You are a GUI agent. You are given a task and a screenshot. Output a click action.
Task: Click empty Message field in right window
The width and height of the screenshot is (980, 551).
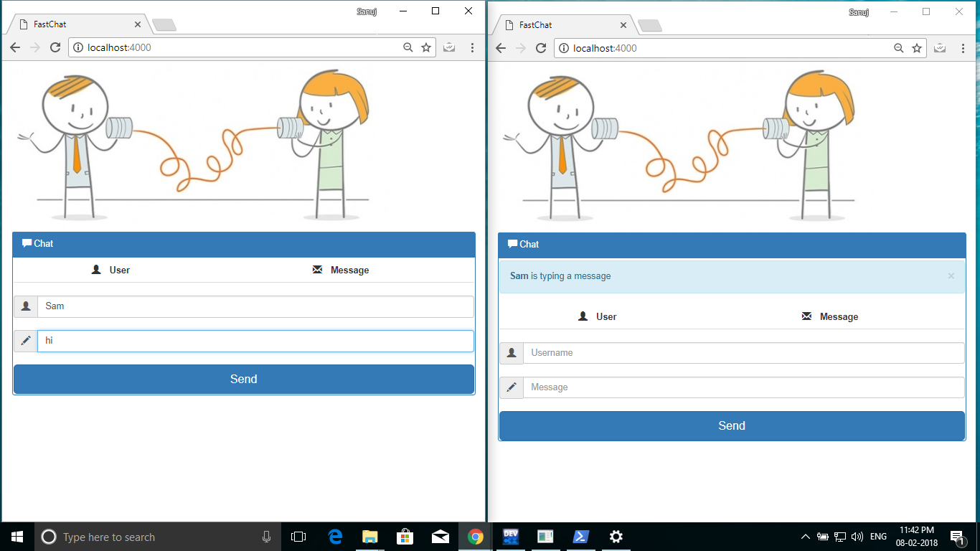[744, 387]
